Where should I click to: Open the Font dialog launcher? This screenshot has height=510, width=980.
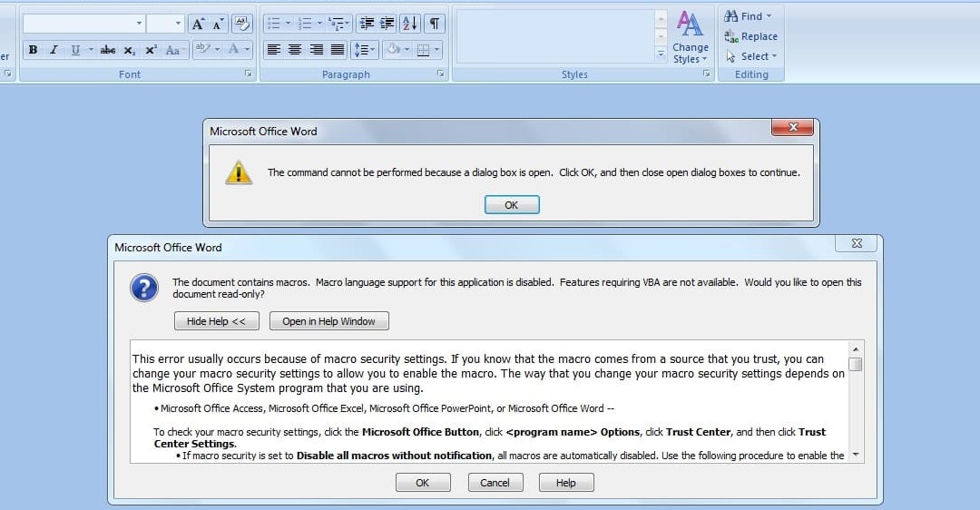[x=249, y=74]
